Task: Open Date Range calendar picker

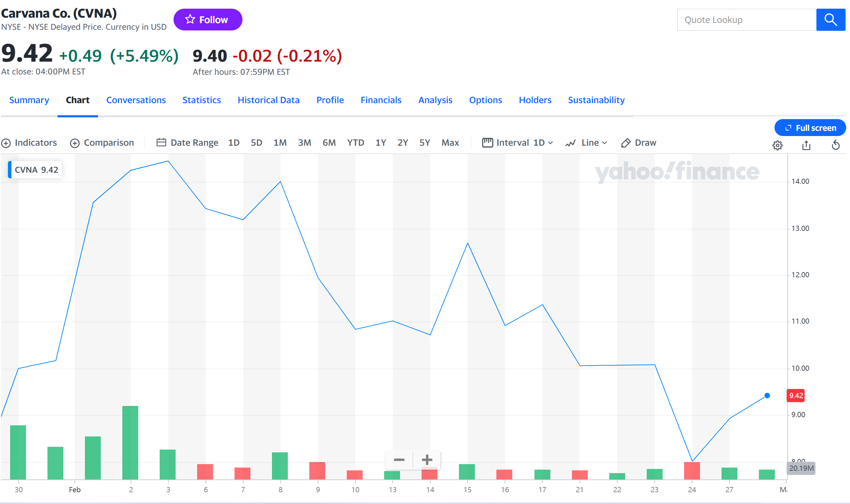Action: coord(187,143)
